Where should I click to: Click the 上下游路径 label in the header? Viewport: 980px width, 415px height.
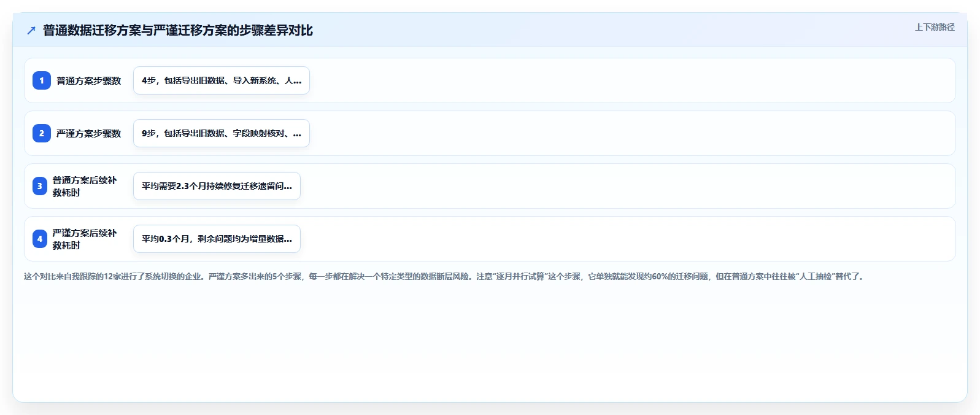tap(935, 27)
